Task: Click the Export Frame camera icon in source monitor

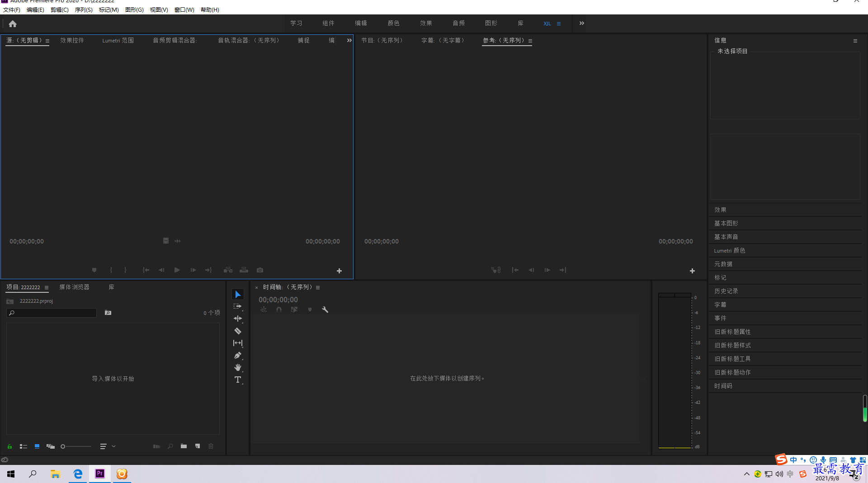Action: coord(260,270)
